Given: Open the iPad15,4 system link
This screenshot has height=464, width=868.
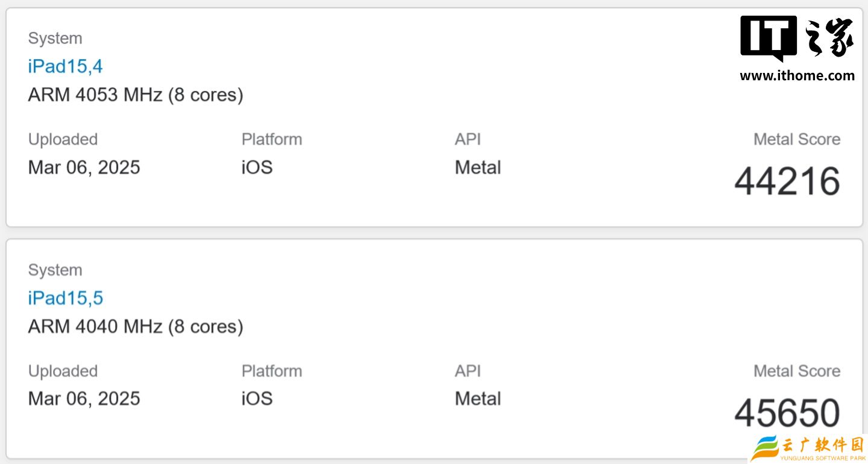Looking at the screenshot, I should [65, 66].
